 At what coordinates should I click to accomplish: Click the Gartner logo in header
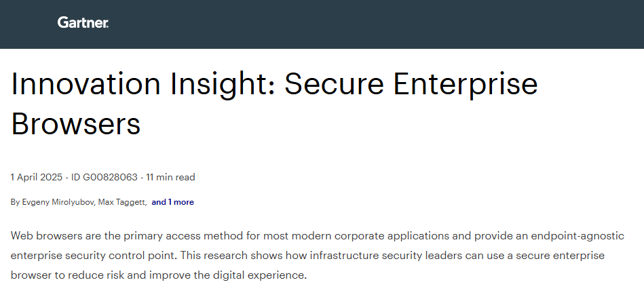[x=83, y=22]
